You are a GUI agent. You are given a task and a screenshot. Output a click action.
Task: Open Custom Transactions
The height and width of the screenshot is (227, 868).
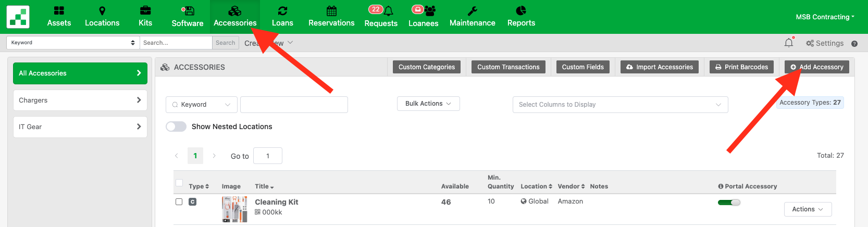tap(509, 67)
